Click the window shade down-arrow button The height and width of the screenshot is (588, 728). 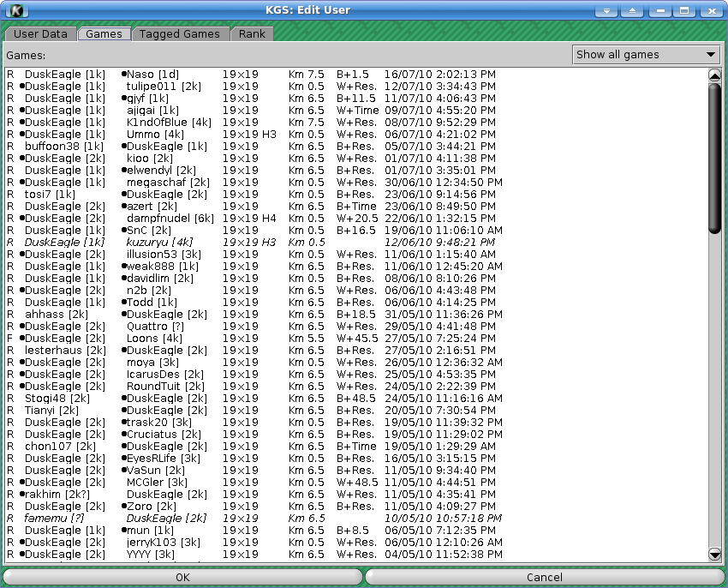(606, 10)
